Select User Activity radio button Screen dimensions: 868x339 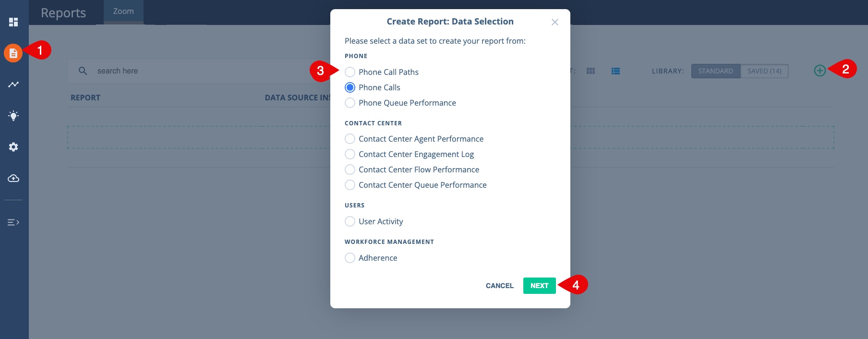click(x=350, y=221)
